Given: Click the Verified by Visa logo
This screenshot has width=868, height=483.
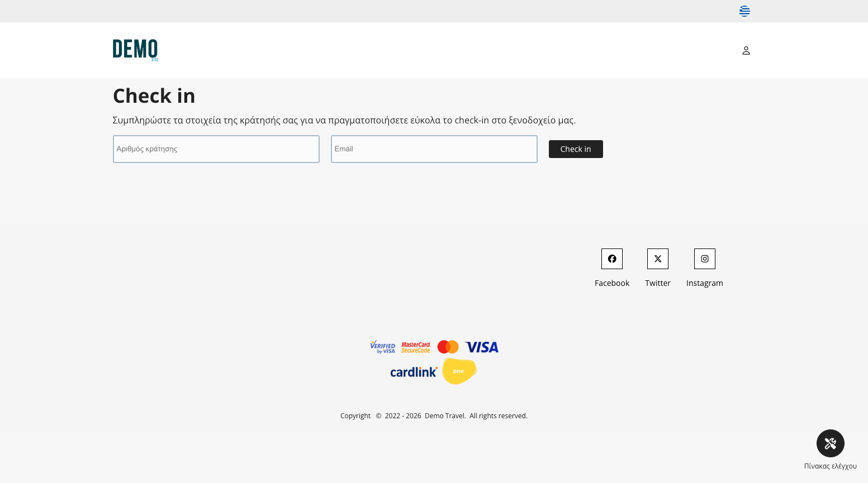Looking at the screenshot, I should (x=383, y=347).
